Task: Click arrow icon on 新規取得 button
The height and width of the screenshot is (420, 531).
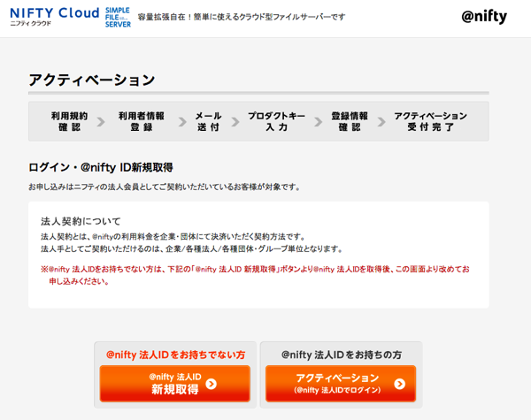Action: 212,384
